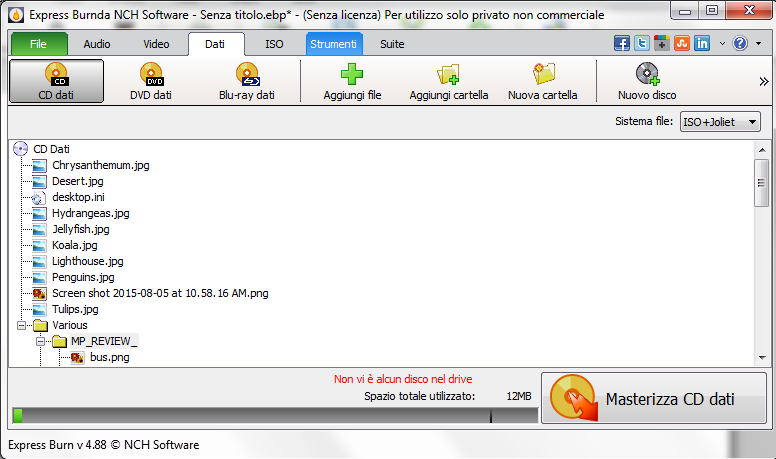Screen dimensions: 776x459
Task: Collapse the Various folder node
Action: pyautogui.click(x=21, y=325)
